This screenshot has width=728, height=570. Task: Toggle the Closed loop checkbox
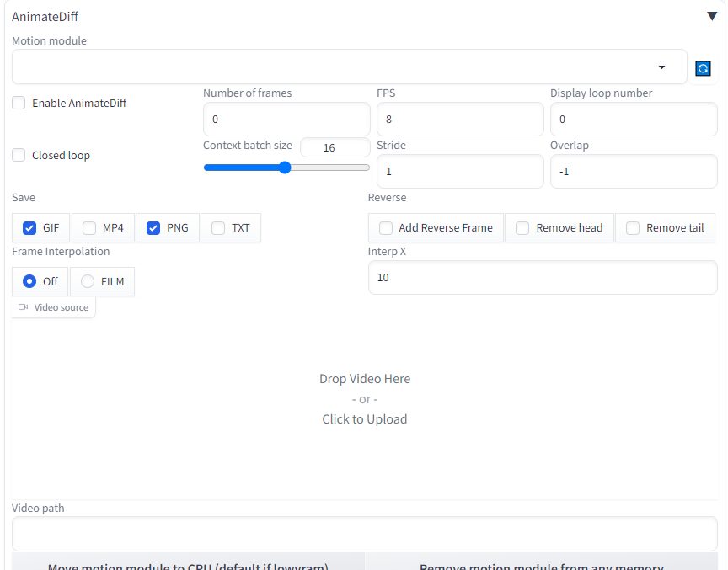(x=19, y=155)
